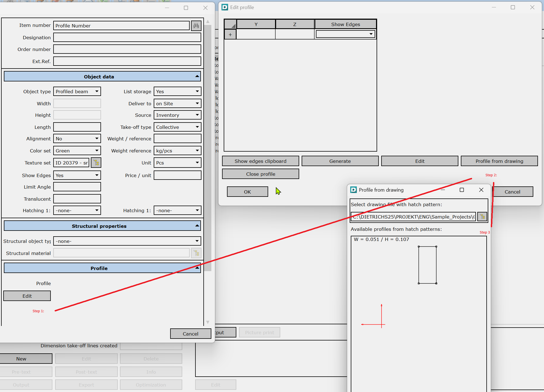Click the Generate button
This screenshot has height=392, width=544.
(x=340, y=161)
